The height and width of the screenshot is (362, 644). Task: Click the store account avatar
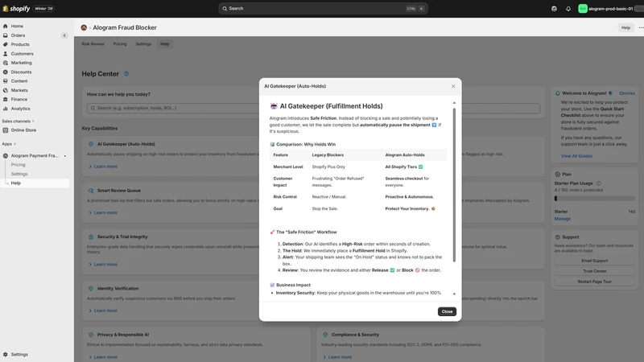tap(582, 9)
